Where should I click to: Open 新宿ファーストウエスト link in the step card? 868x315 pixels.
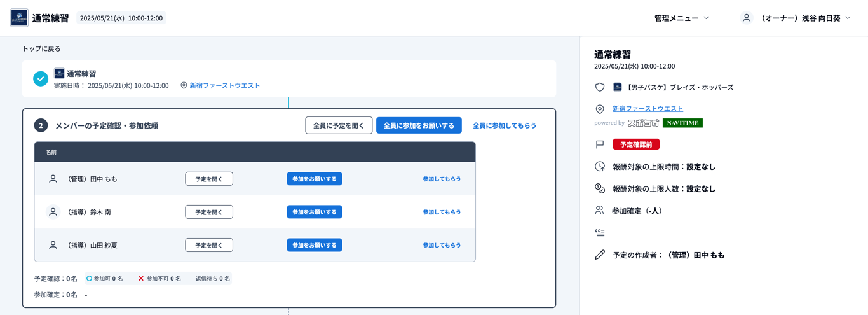225,85
